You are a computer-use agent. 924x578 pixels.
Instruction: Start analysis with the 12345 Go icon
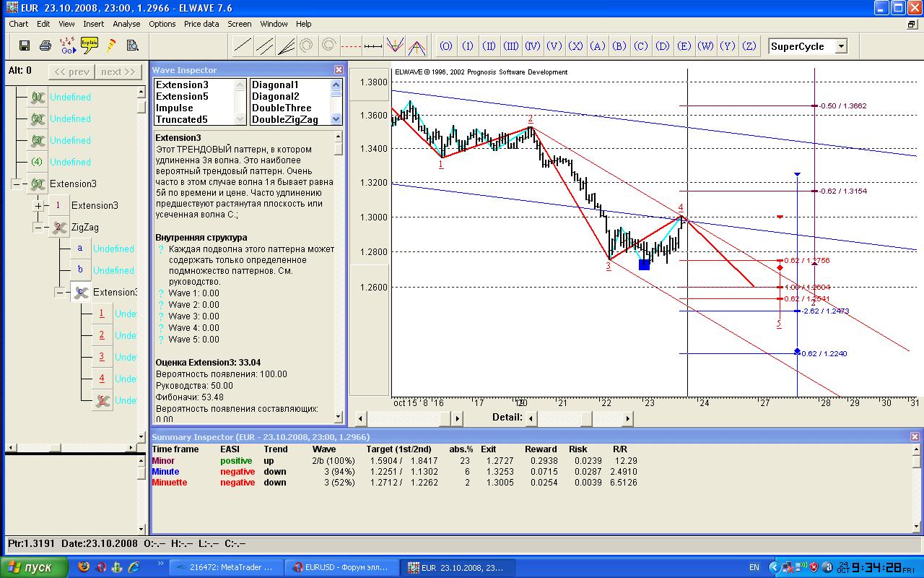point(68,46)
